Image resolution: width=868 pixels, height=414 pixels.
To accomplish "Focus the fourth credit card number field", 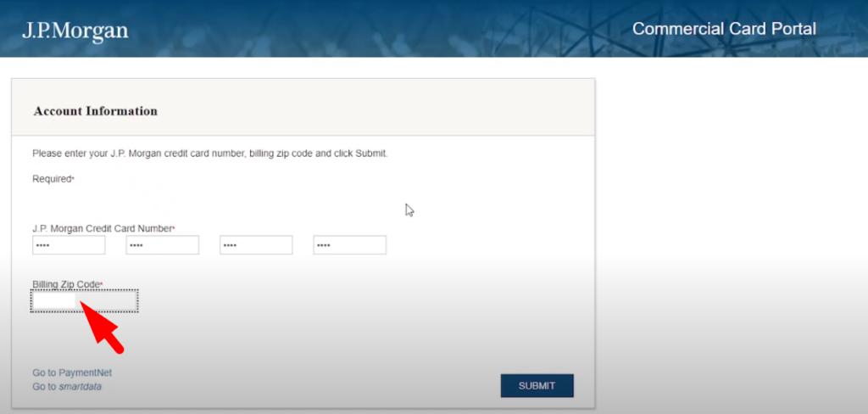I will pos(350,245).
